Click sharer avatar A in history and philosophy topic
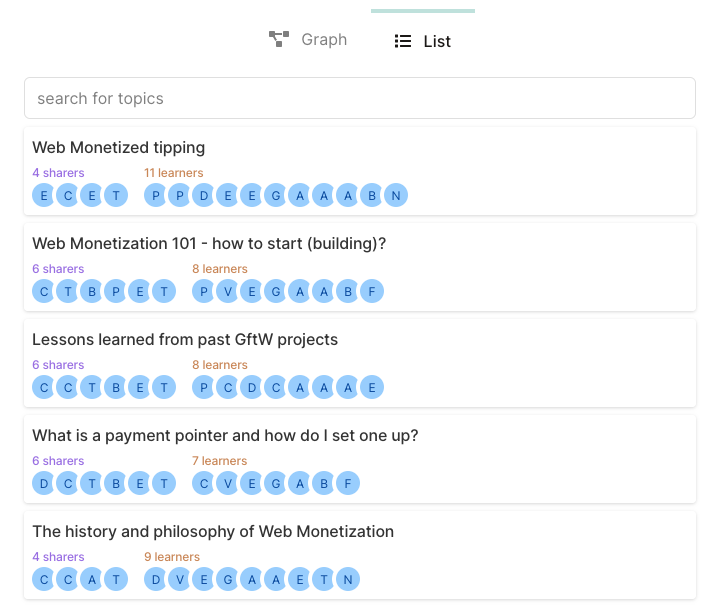Screen dimensions: 722x605 tap(92, 579)
